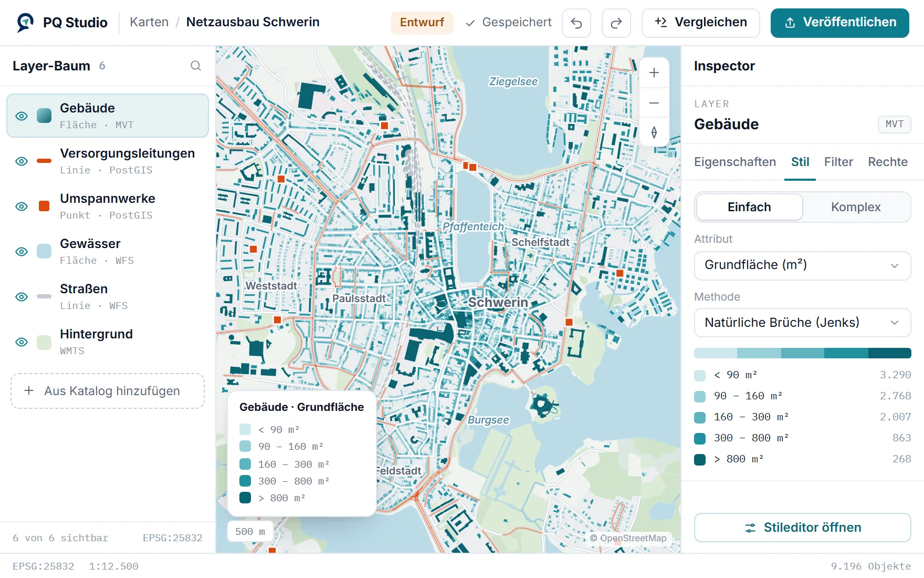Click the Gebäude layer gradient symbol
Screen dimensions: 924x578
pyautogui.click(x=44, y=116)
